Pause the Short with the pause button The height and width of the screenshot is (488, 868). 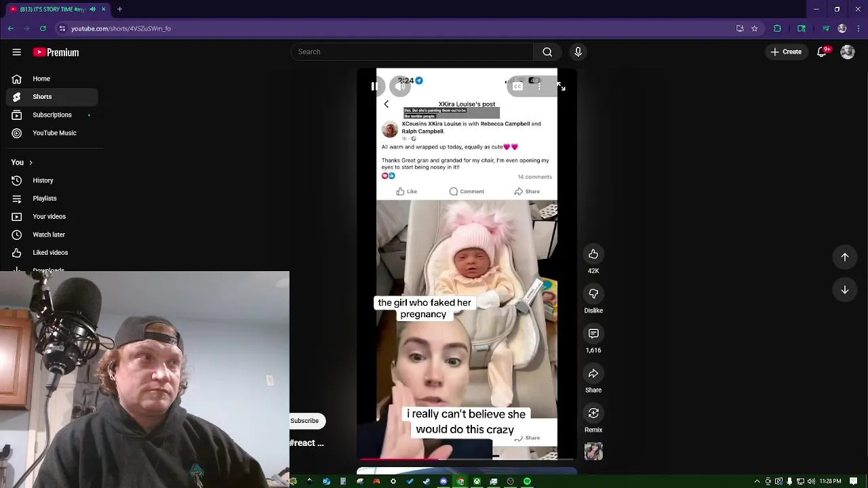[374, 86]
